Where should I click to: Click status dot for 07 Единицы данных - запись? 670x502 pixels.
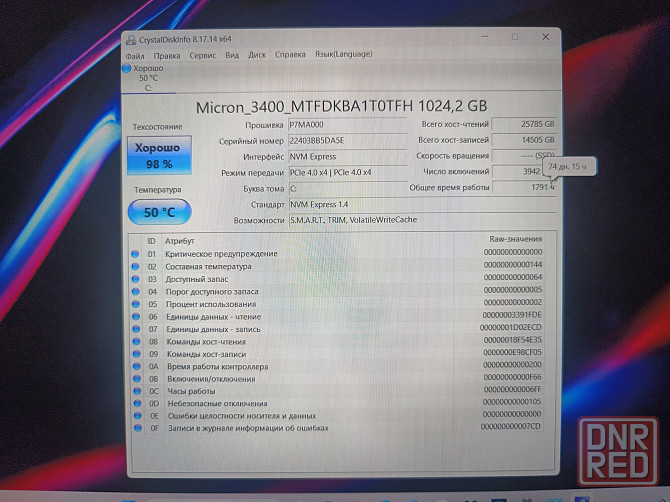click(x=136, y=329)
